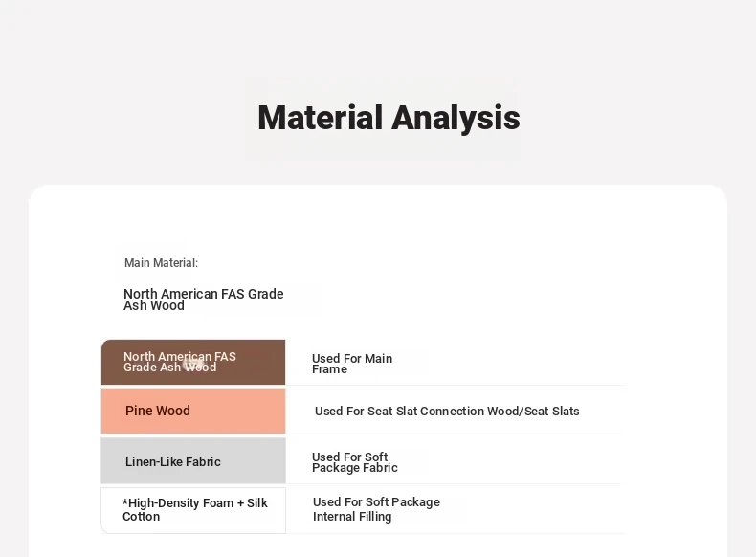Click the brown North American FAS Ash Wood swatch

193,362
